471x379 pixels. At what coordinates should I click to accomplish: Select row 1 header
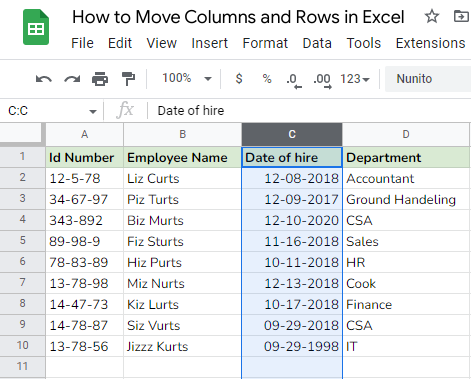click(22, 157)
